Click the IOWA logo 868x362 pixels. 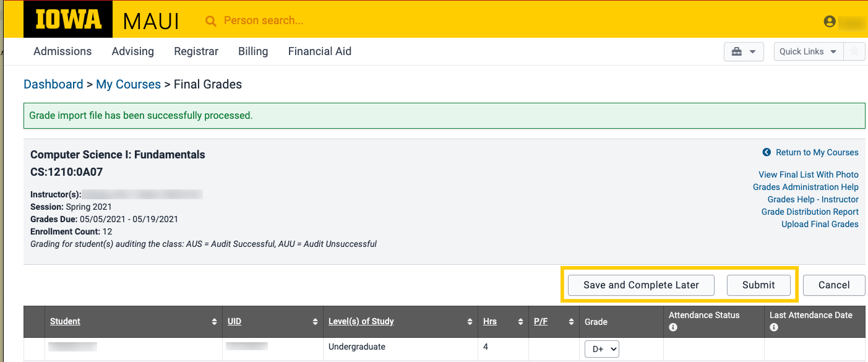point(68,20)
